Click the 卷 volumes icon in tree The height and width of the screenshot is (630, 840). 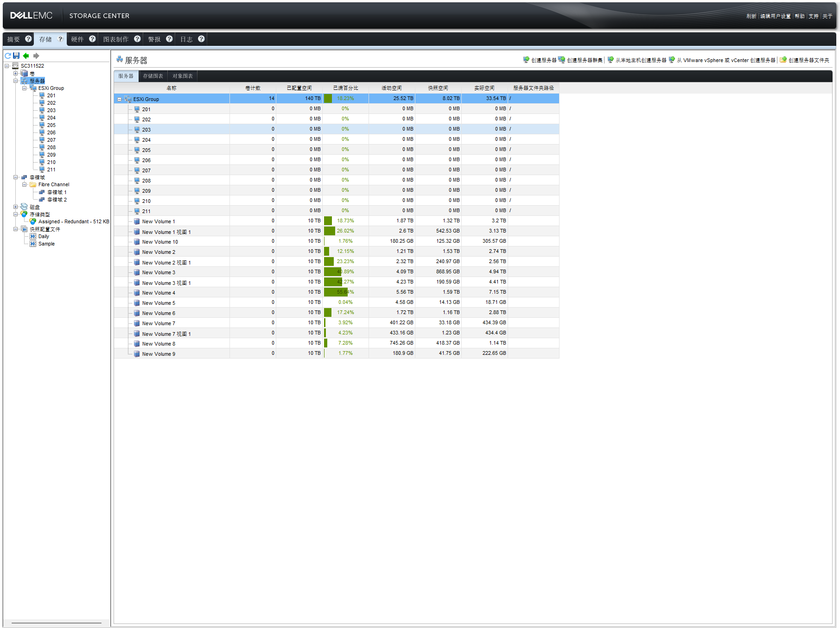(24, 73)
